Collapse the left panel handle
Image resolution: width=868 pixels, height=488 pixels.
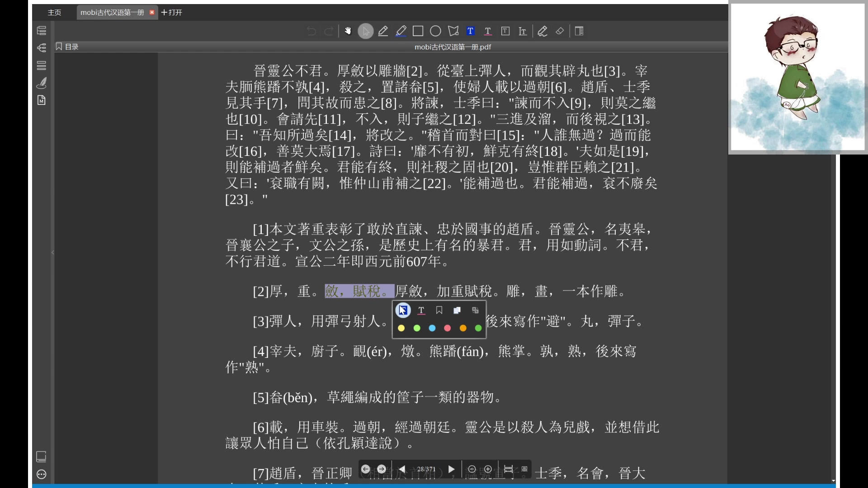[53, 252]
